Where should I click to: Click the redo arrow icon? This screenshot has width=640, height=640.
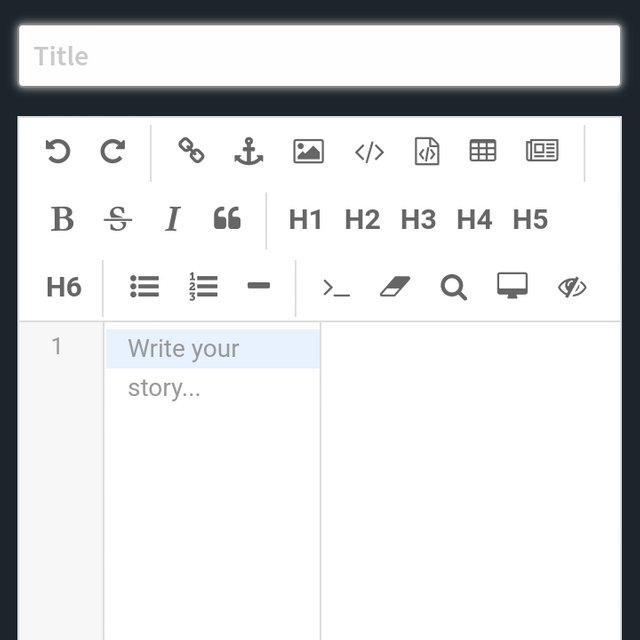click(112, 151)
